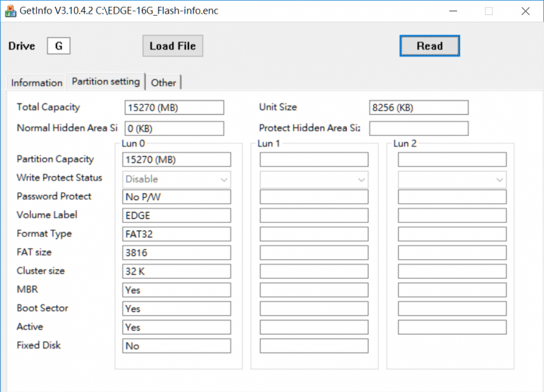Select the Partition setting tab
The height and width of the screenshot is (392, 544).
tap(106, 82)
